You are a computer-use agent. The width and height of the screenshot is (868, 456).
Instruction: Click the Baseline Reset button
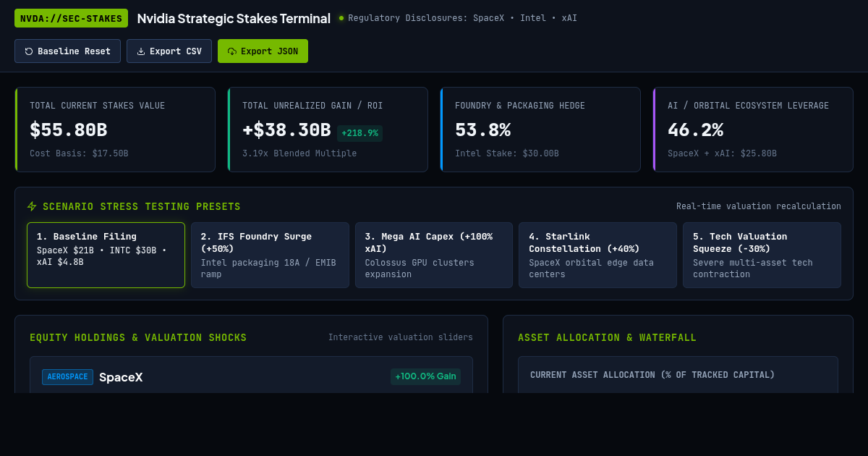click(67, 51)
